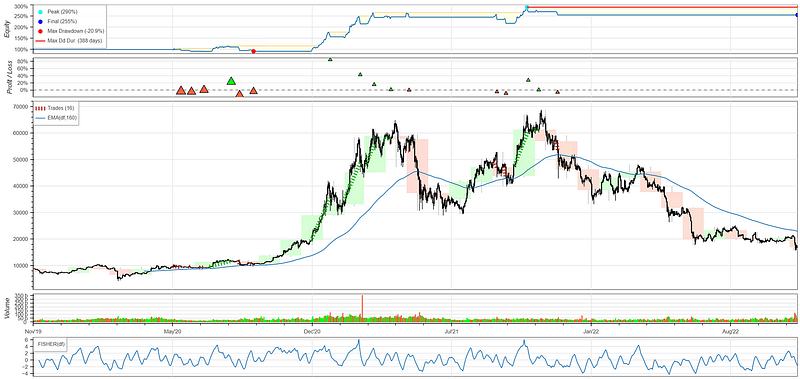Viewport: 800px width, 379px height.
Task: Click the Volume axis title
Action: (6, 309)
